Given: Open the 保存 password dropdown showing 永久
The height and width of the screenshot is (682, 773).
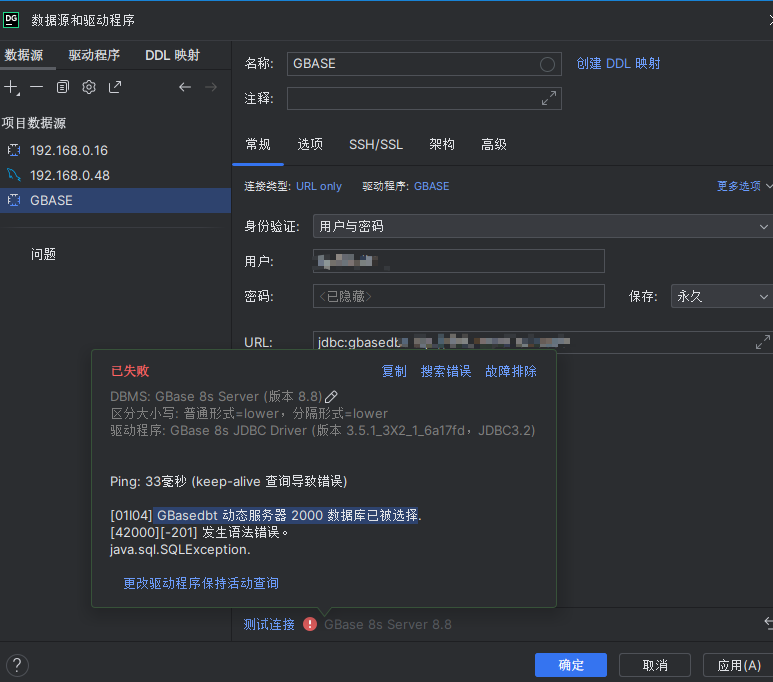Looking at the screenshot, I should pos(722,296).
